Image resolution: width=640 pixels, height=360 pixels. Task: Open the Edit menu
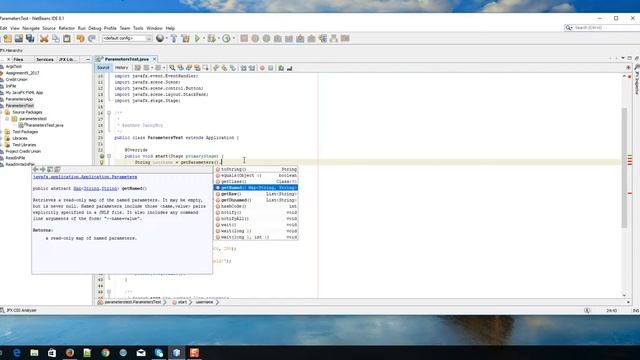tap(3, 28)
